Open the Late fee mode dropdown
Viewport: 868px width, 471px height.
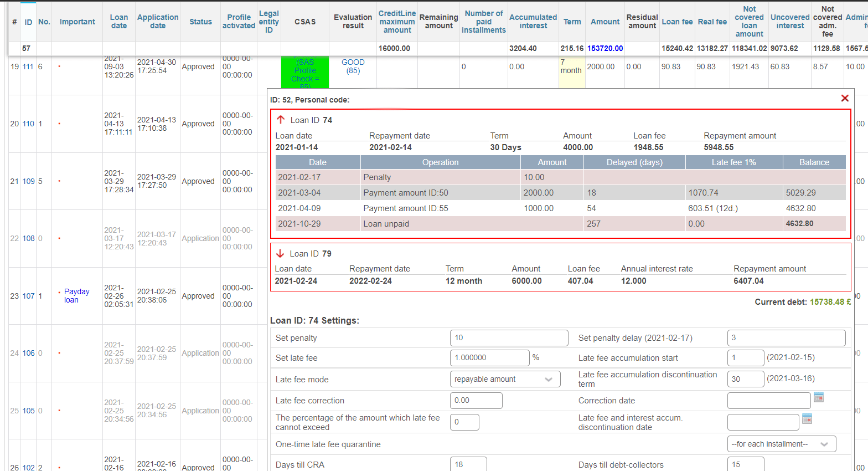(x=505, y=379)
